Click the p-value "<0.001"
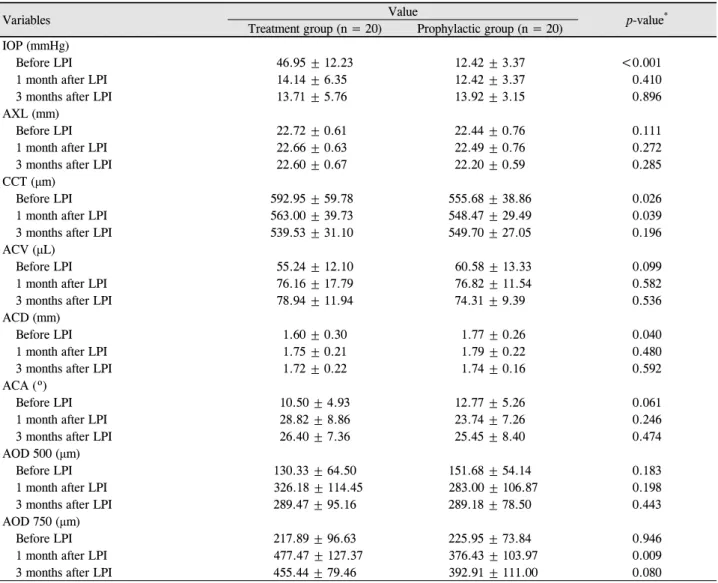The image size is (718, 583). (642, 63)
